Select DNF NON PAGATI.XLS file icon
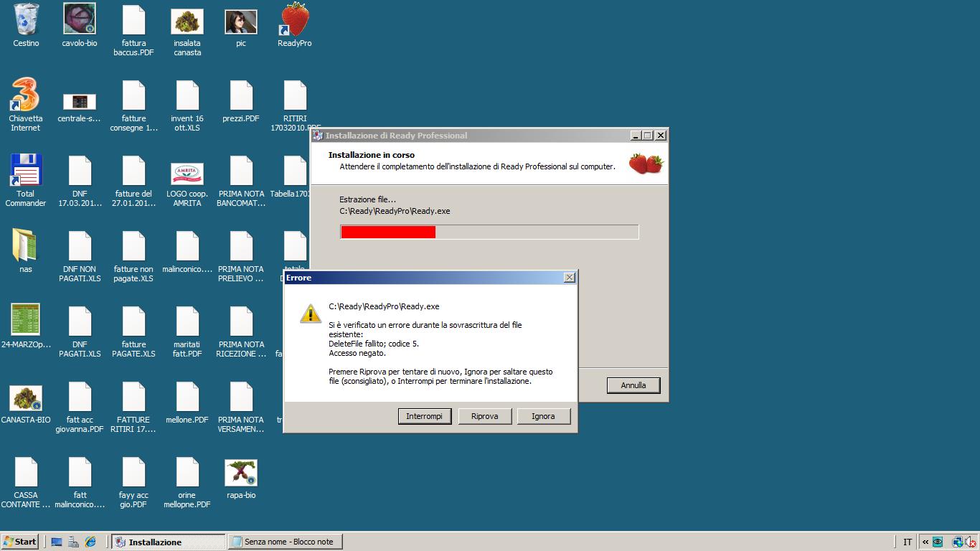980x551 pixels. (x=80, y=245)
